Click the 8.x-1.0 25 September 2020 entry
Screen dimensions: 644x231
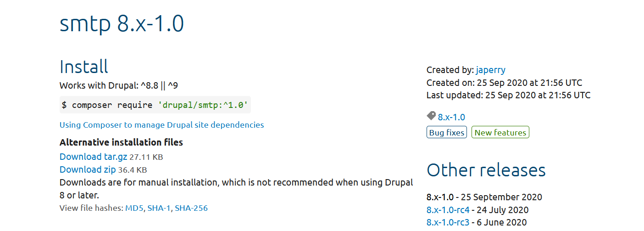click(x=484, y=197)
